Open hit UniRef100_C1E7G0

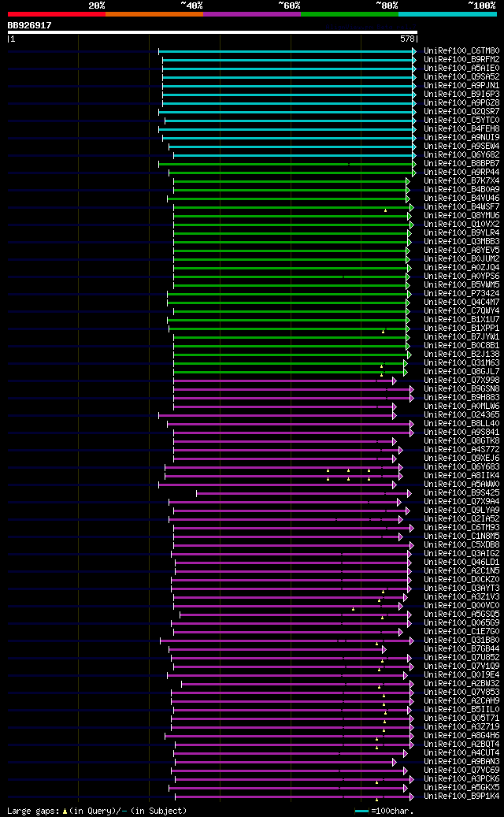[x=461, y=632]
